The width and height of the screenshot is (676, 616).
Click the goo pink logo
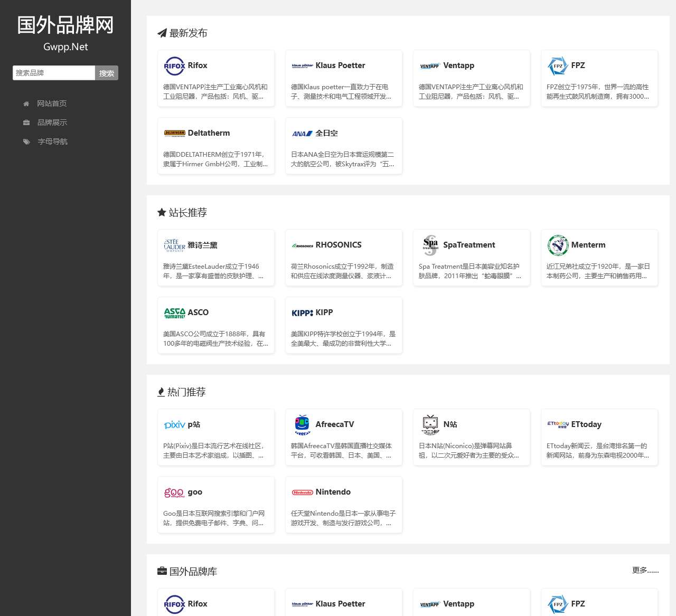(x=174, y=492)
